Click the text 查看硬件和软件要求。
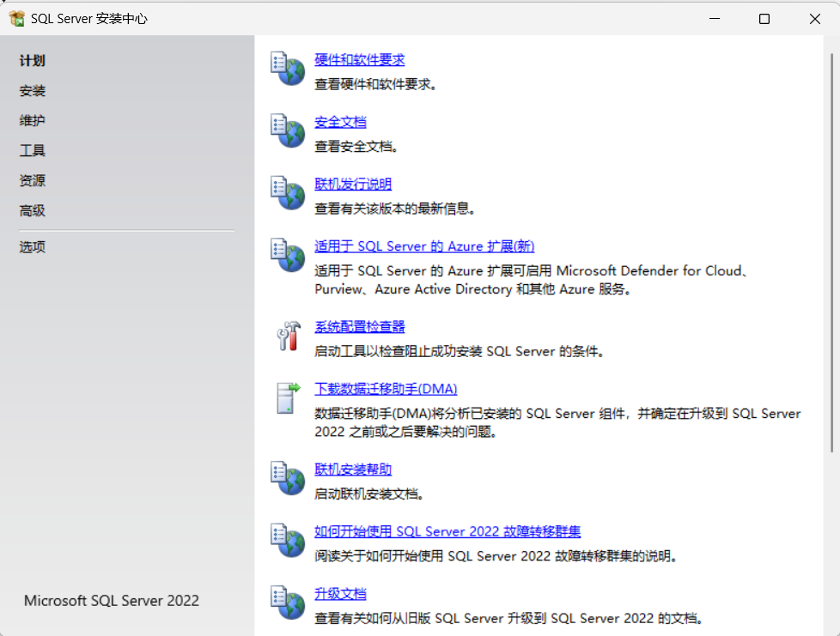This screenshot has height=636, width=840. [375, 84]
